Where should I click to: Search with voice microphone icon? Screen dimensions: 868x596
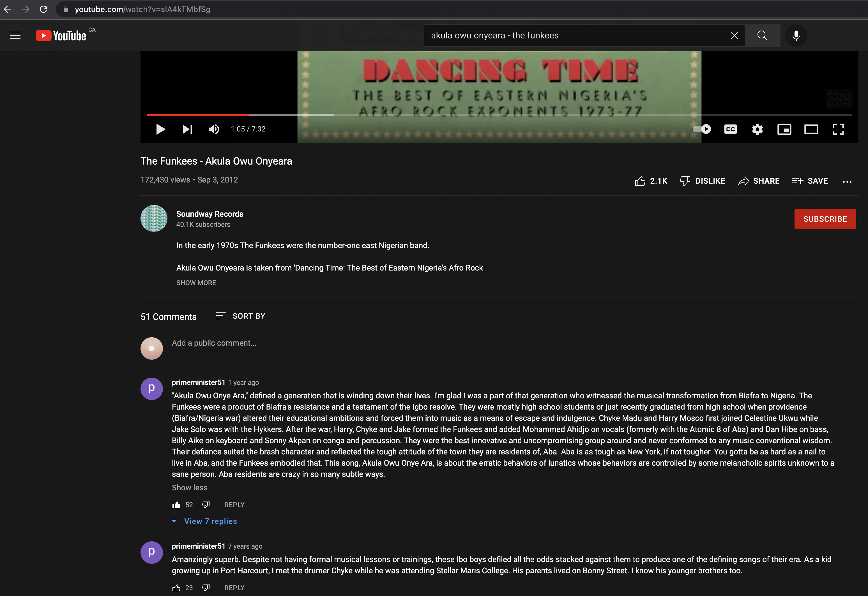click(x=796, y=36)
